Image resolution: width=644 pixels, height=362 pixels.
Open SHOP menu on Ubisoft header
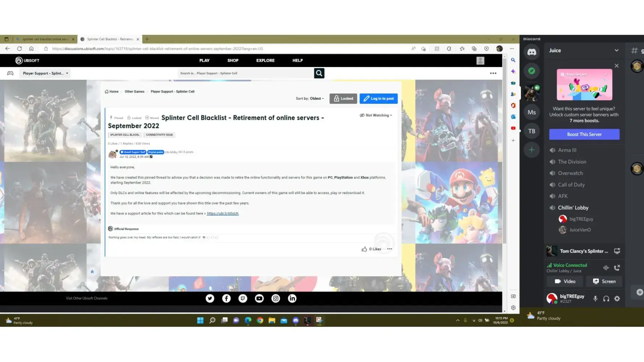point(233,60)
